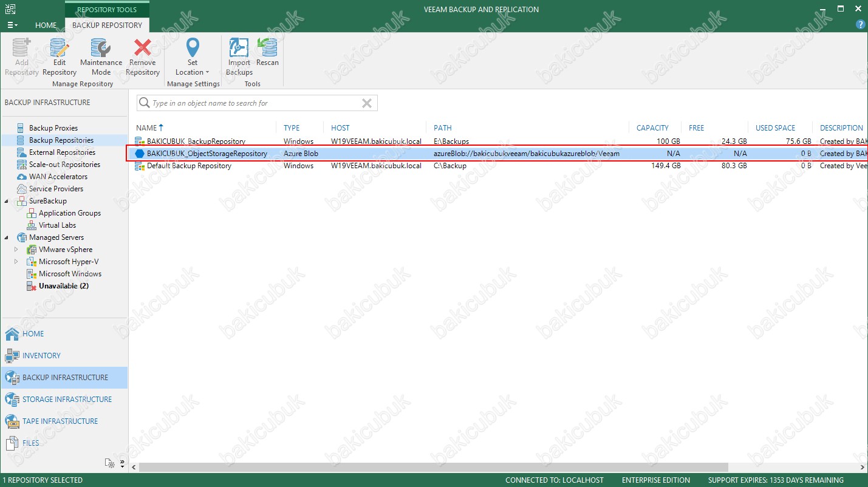Click the Add Repository ribbon icon
The height and width of the screenshot is (487, 868).
pyautogui.click(x=22, y=57)
